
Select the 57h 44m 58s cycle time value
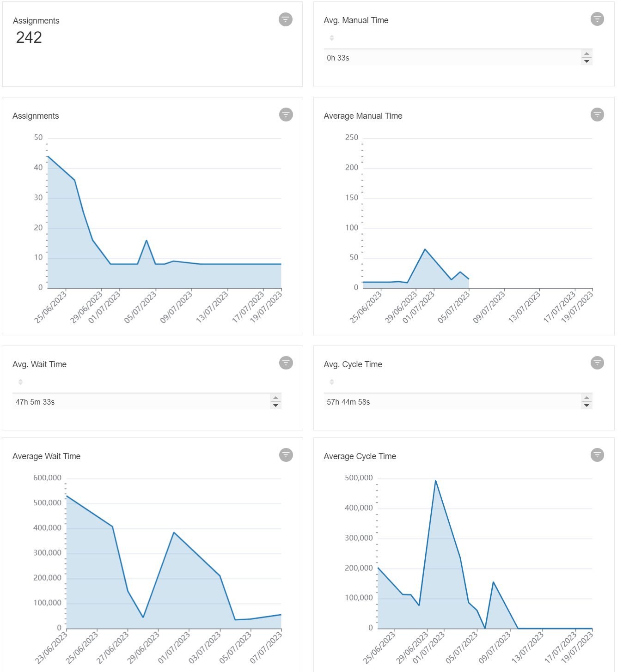[x=348, y=402]
